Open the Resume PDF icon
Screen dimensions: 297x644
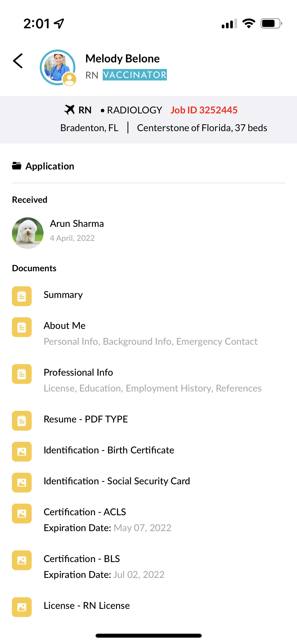pos(22,421)
